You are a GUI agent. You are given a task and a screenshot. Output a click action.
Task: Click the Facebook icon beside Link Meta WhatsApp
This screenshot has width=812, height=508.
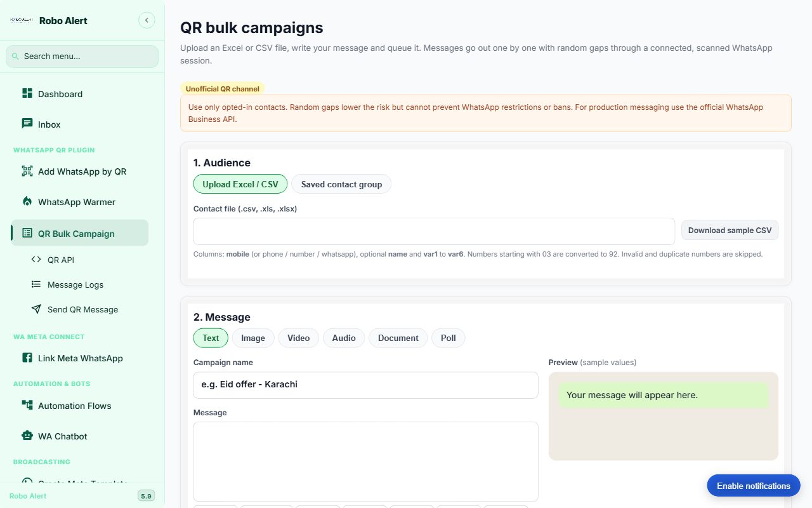click(x=27, y=358)
